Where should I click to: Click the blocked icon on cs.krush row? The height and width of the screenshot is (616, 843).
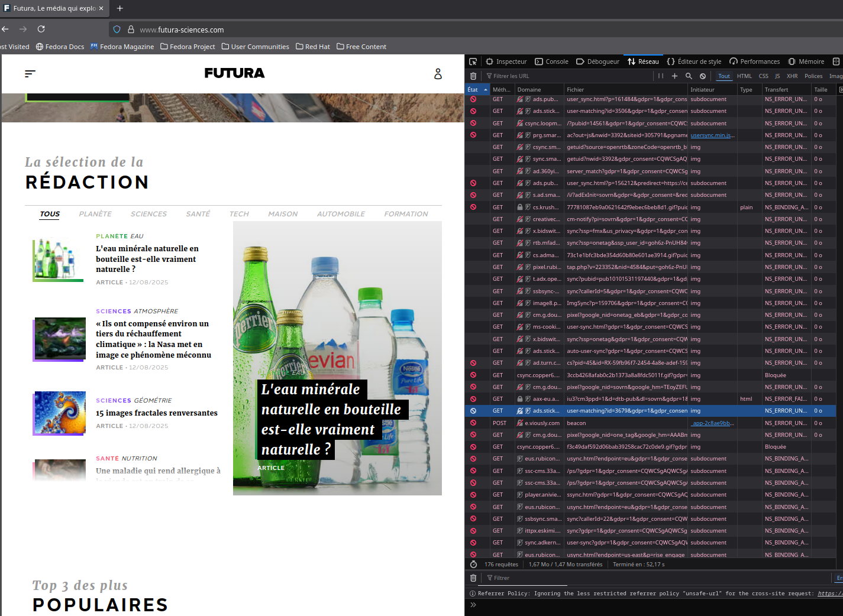(473, 207)
